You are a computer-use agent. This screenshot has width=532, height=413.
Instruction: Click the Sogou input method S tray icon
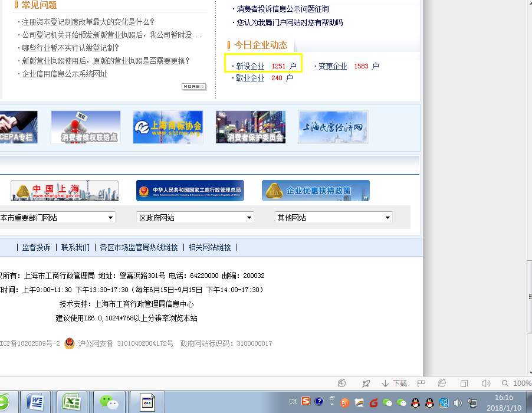[306, 401]
